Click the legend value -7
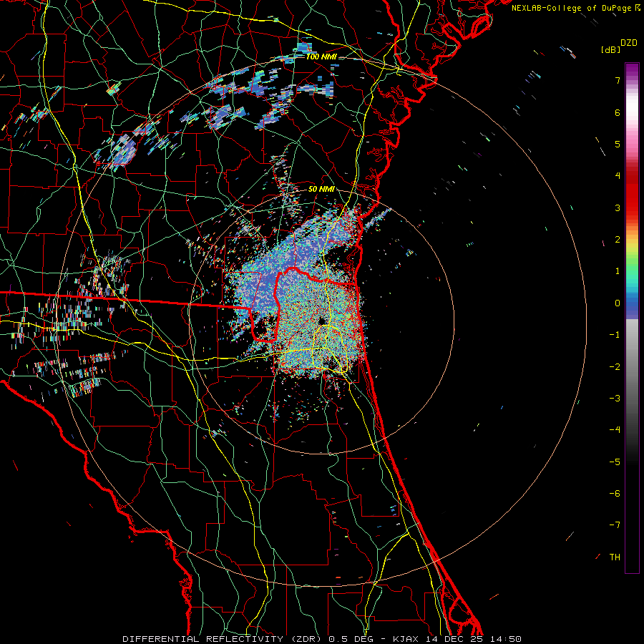The width and height of the screenshot is (644, 644). (615, 525)
